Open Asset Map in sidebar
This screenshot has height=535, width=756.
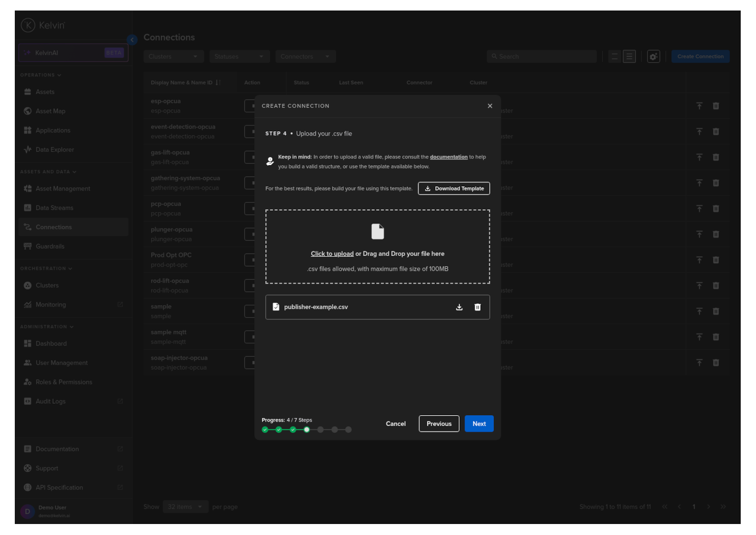[51, 111]
